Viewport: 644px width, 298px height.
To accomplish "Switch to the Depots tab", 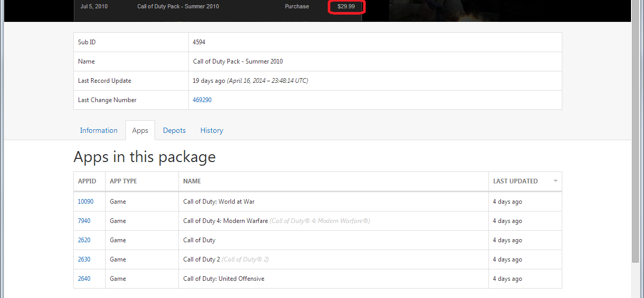I will (174, 130).
